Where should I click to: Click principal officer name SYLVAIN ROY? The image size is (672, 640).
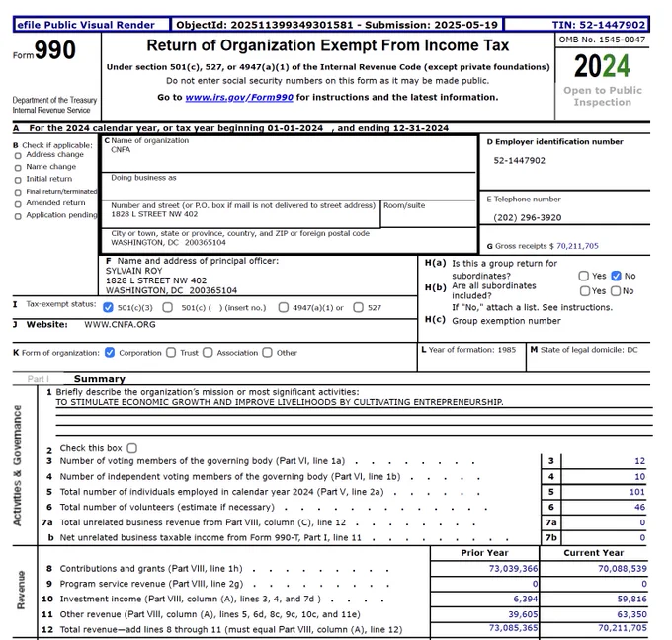(x=133, y=271)
